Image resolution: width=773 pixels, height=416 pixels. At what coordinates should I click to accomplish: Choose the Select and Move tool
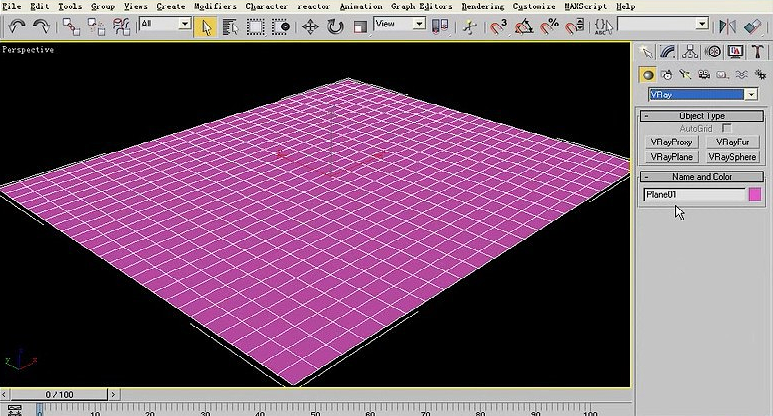(310, 26)
